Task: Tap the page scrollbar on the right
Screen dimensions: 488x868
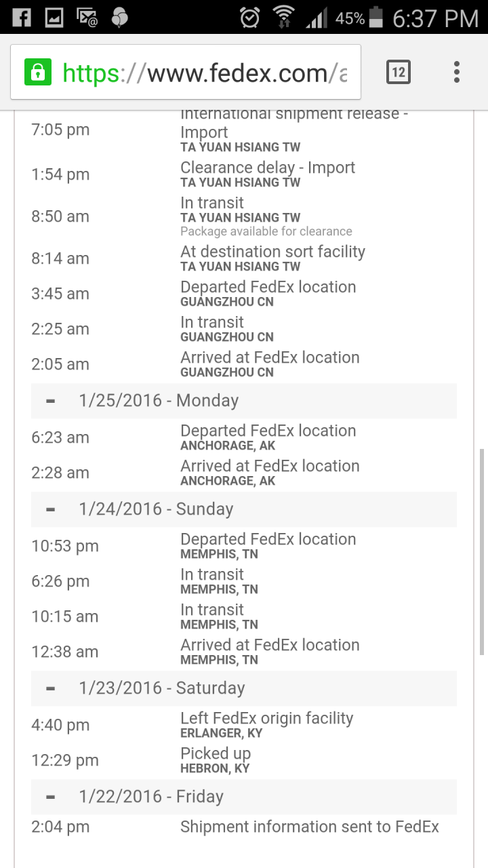Action: coord(482,551)
